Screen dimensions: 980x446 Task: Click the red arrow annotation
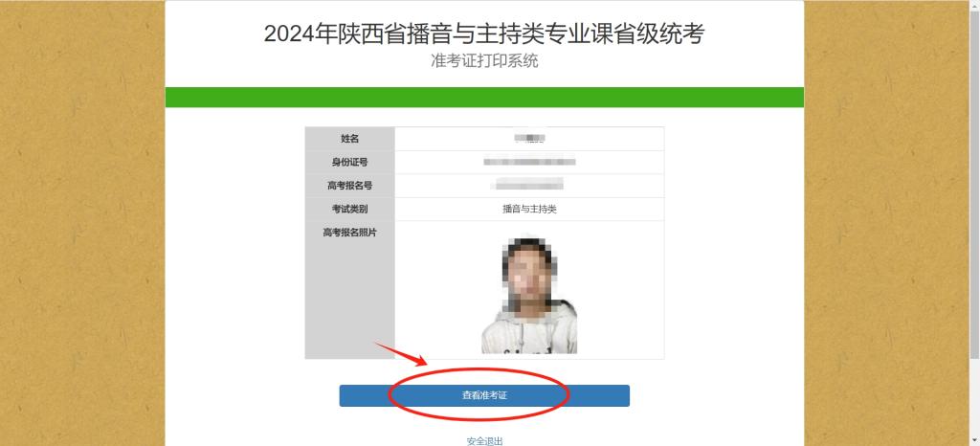pos(400,353)
